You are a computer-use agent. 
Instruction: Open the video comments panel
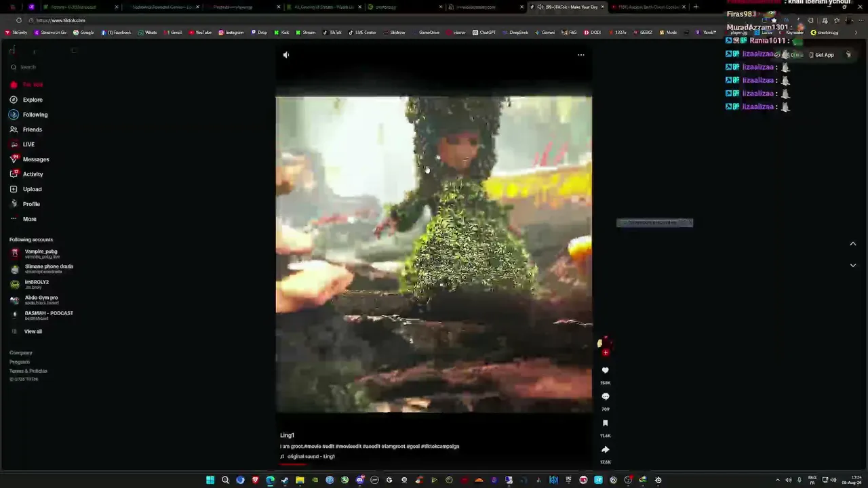(x=606, y=396)
